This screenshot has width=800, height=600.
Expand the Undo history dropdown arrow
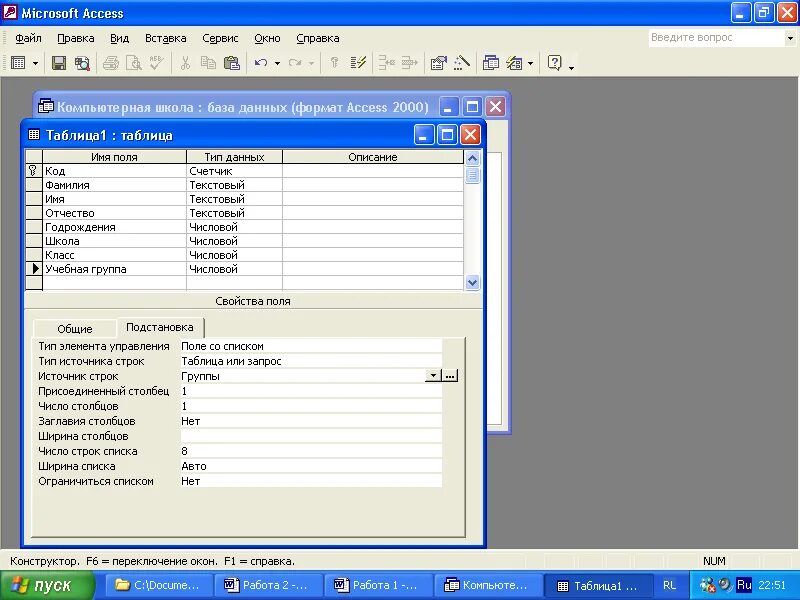coord(278,64)
